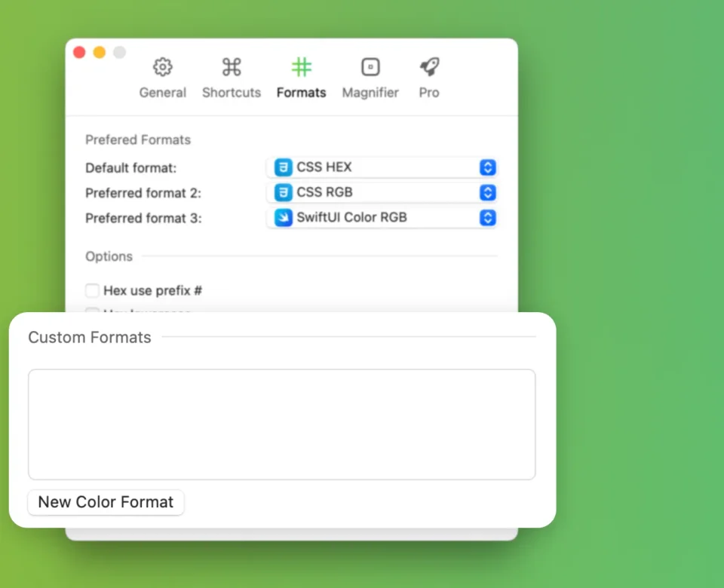724x588 pixels.
Task: Click the Swift icon beside SwiftUI Color RGB
Action: tap(283, 217)
